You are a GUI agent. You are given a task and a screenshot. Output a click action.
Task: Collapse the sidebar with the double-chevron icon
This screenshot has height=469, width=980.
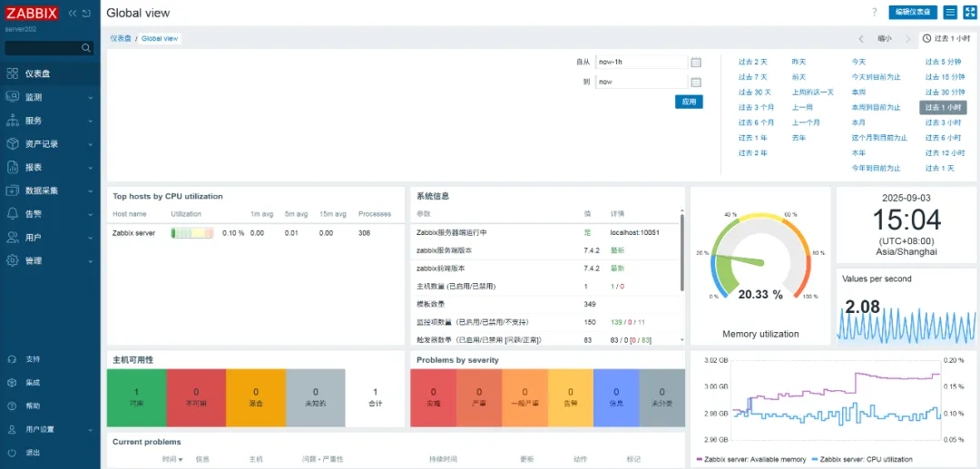pos(73,14)
